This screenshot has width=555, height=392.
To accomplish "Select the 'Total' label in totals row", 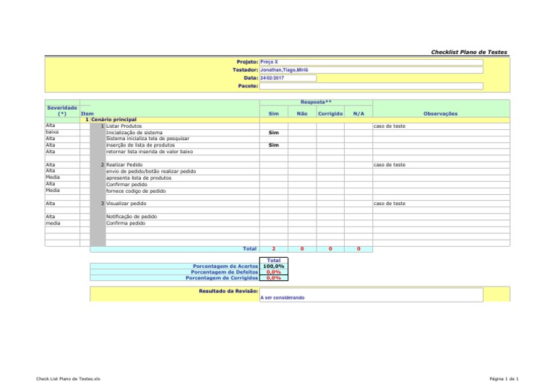I will [x=249, y=249].
